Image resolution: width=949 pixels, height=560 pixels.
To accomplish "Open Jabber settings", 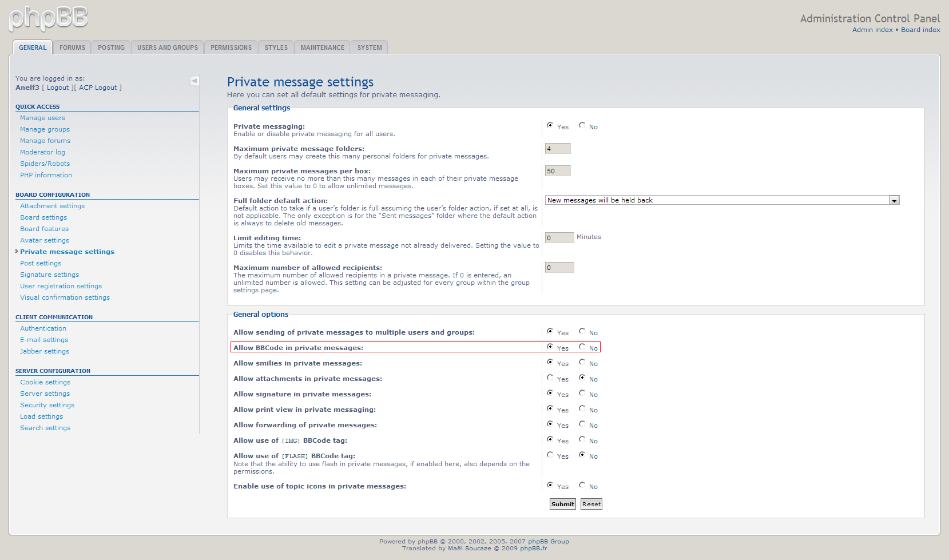I will click(45, 351).
